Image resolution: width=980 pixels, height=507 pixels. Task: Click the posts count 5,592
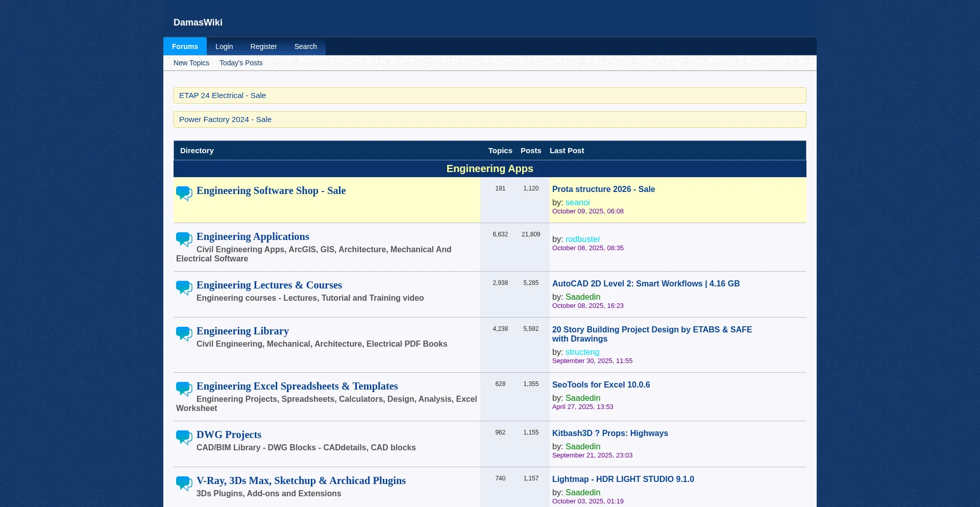[531, 329]
